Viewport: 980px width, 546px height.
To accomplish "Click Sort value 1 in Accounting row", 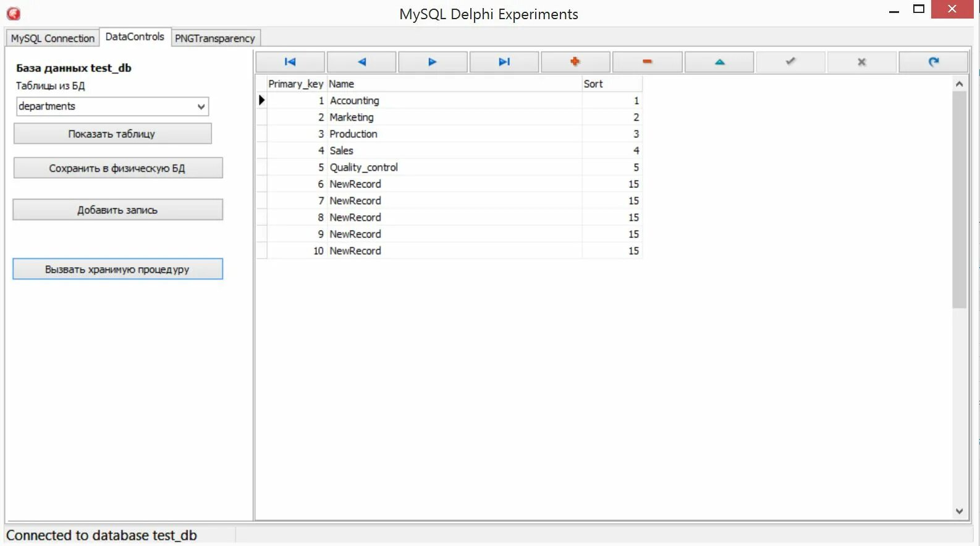I will (x=612, y=100).
